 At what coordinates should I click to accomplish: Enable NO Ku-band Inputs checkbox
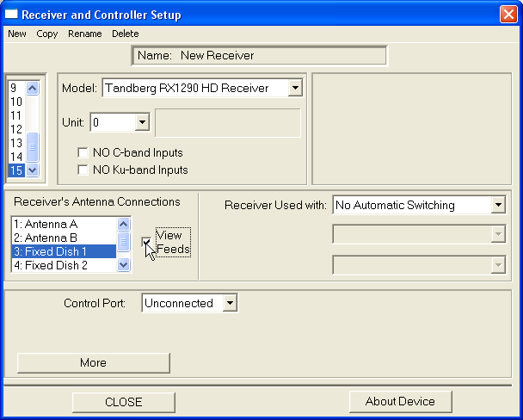pos(84,170)
